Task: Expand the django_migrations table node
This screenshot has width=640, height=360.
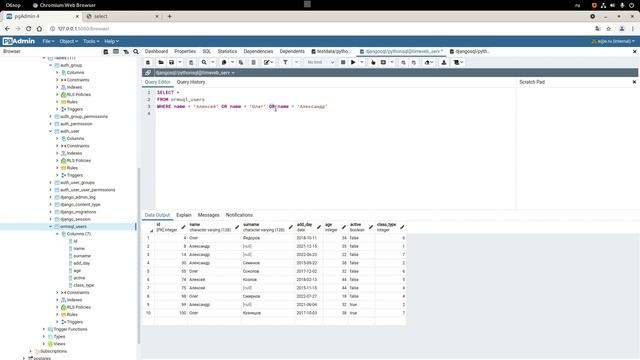Action: tap(51, 212)
